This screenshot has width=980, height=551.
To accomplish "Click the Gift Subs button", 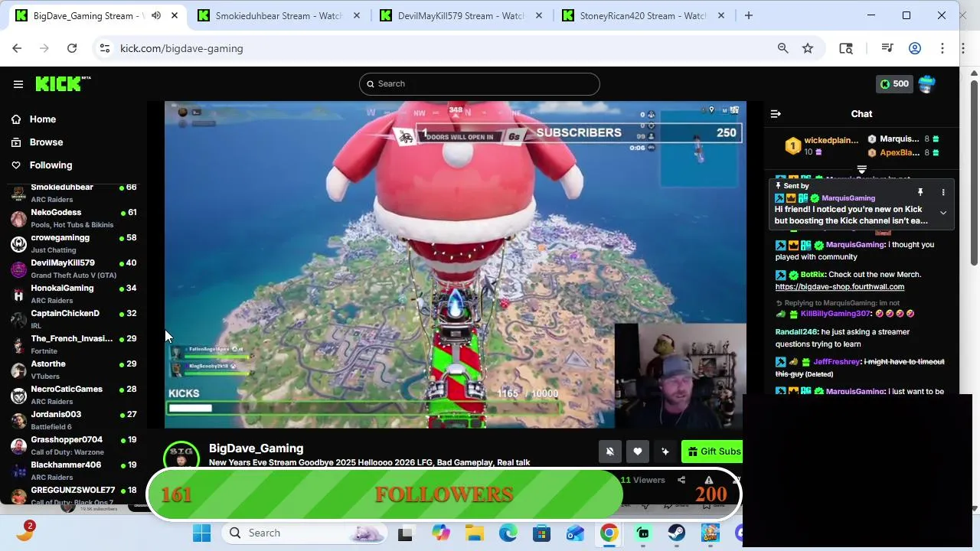I will pyautogui.click(x=713, y=452).
